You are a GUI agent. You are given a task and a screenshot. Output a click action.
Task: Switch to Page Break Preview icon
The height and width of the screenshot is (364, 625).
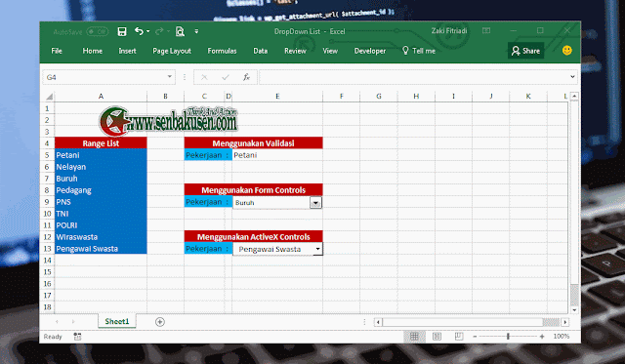point(459,337)
